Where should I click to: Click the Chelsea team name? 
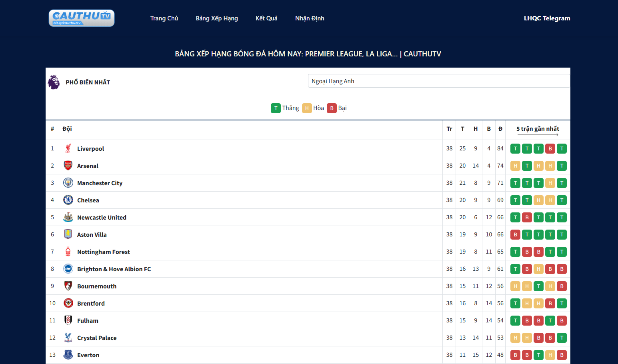pos(88,200)
